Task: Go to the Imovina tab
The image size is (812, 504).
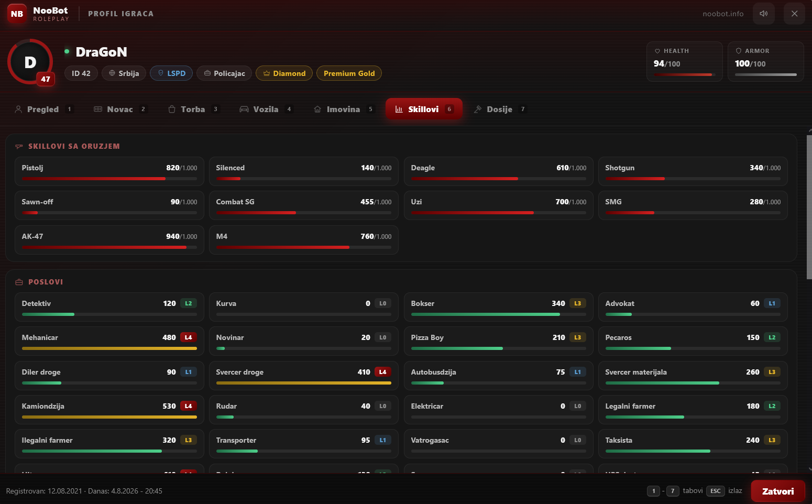Action: click(x=343, y=109)
